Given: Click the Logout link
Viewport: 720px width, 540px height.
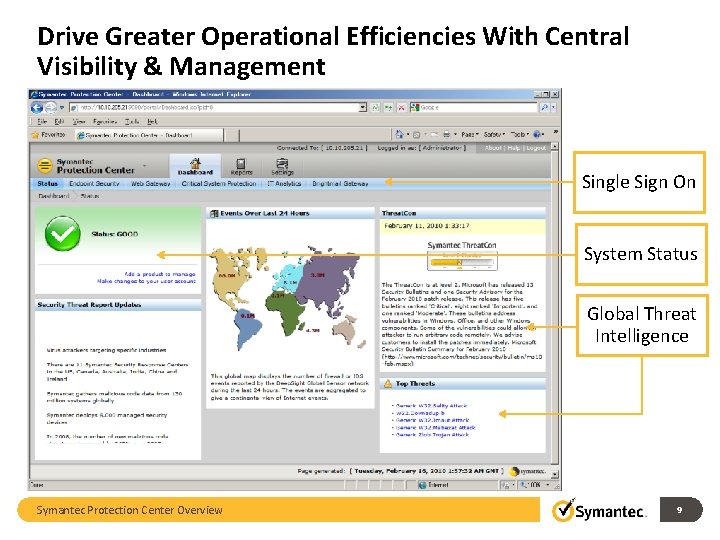Looking at the screenshot, I should (x=536, y=148).
